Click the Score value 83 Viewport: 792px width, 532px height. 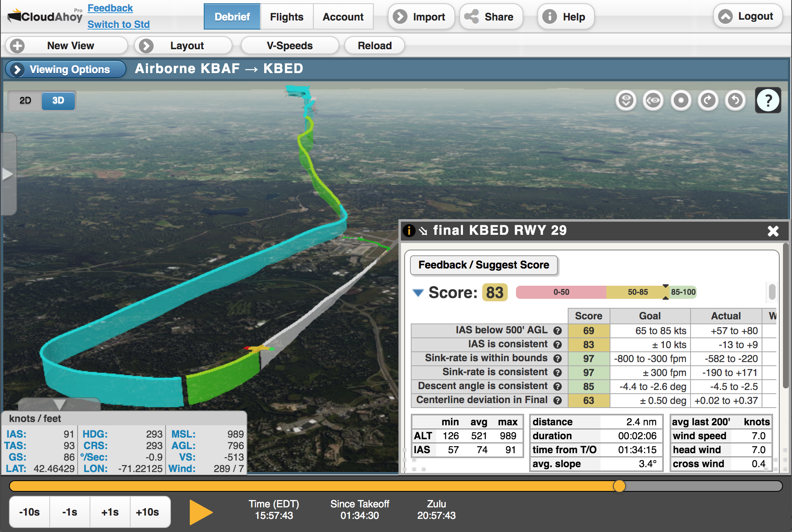coord(495,293)
